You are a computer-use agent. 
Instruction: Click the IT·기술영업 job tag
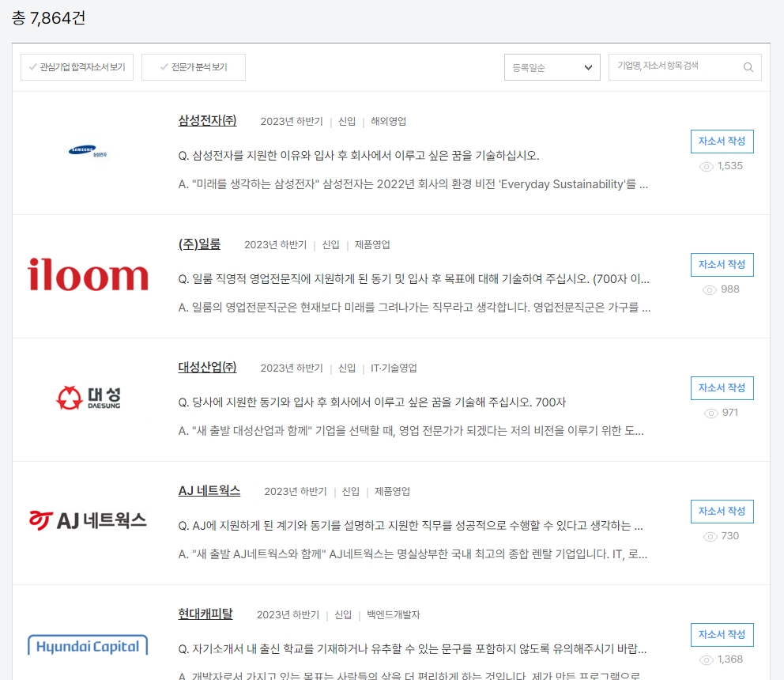(394, 368)
